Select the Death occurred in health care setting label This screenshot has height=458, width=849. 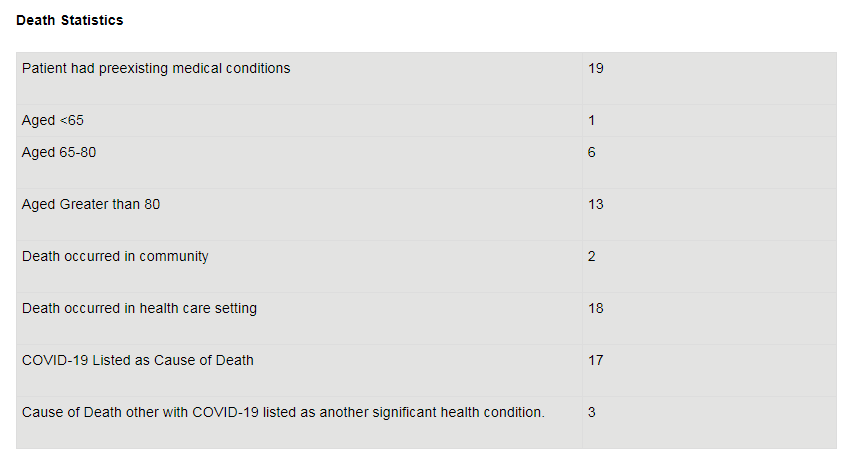pos(139,309)
